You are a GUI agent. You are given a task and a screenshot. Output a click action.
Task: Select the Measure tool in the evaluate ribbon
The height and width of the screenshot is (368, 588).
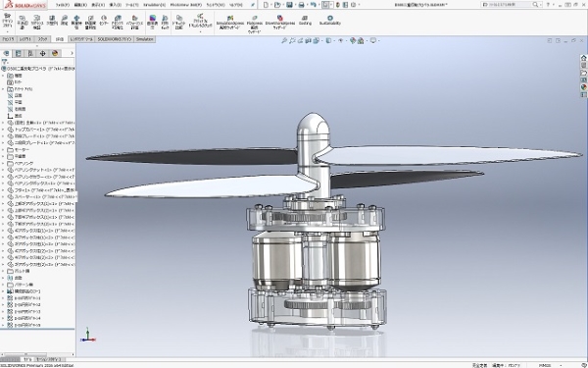[64, 21]
